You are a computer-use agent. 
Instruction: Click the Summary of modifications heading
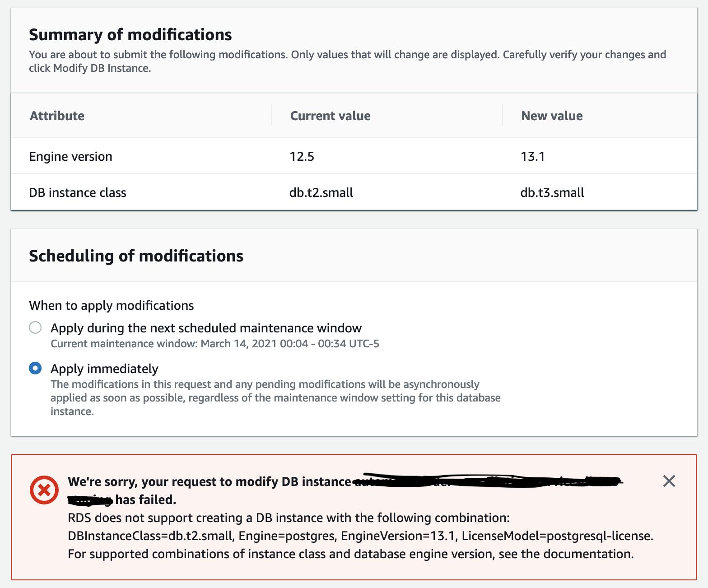(130, 34)
